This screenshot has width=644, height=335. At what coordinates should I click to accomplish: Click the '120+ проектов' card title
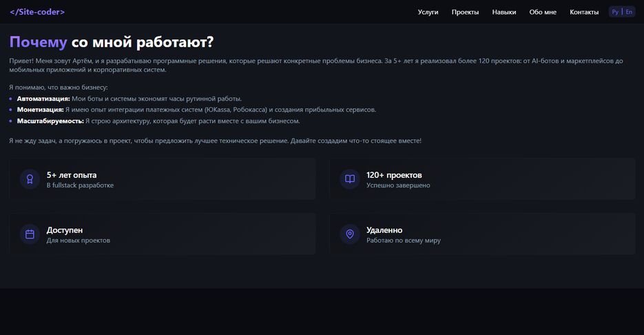point(394,175)
